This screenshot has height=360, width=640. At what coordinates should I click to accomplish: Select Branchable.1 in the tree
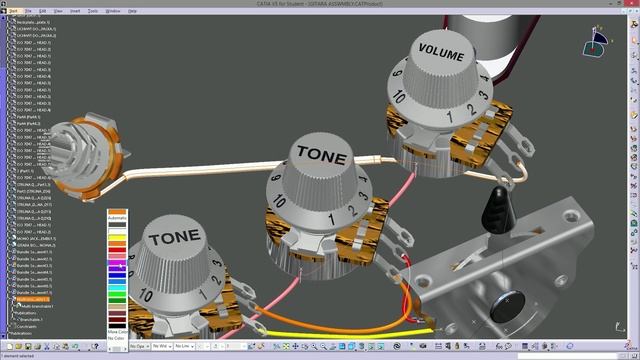(x=31, y=320)
